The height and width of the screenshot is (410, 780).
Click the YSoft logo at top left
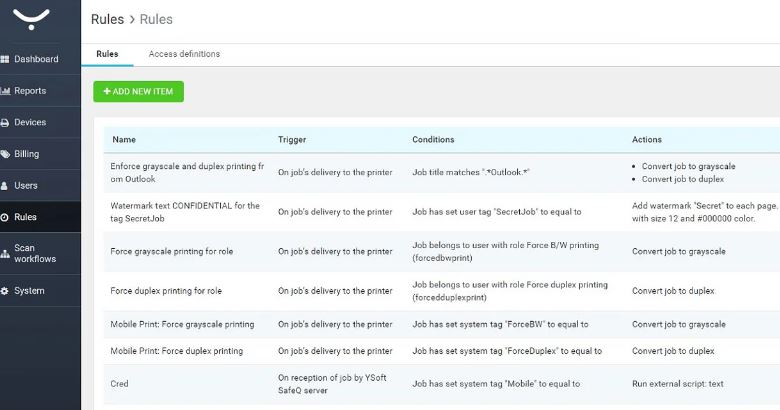click(31, 19)
